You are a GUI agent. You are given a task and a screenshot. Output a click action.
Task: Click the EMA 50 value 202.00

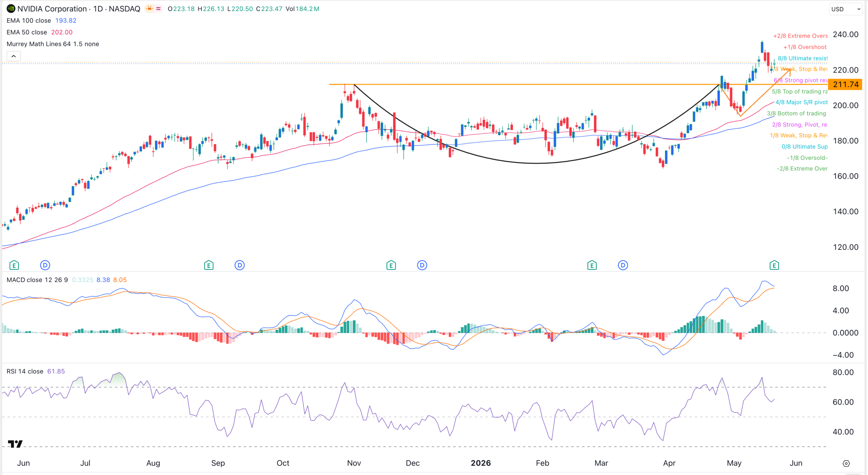click(x=62, y=32)
